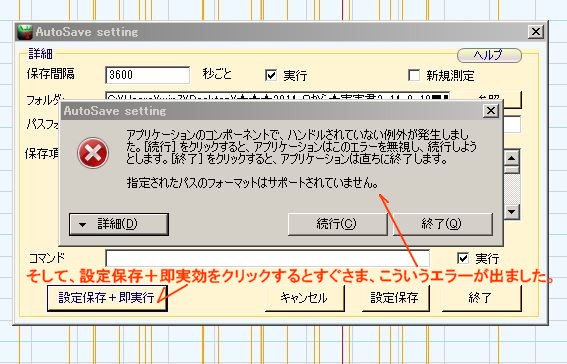Click the コマンド text input field
Image resolution: width=567 pixels, height=364 pixels.
tap(268, 258)
